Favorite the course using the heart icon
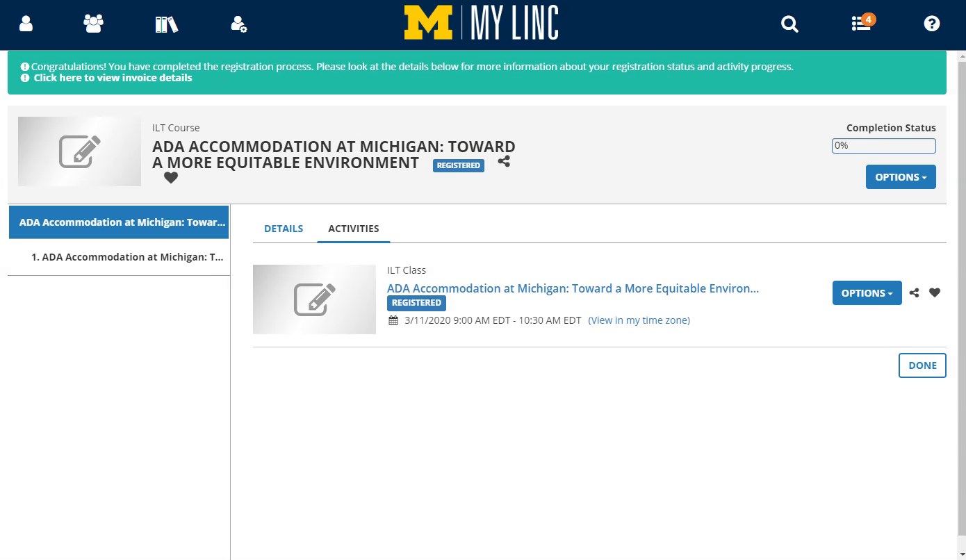The width and height of the screenshot is (966, 560). click(170, 177)
